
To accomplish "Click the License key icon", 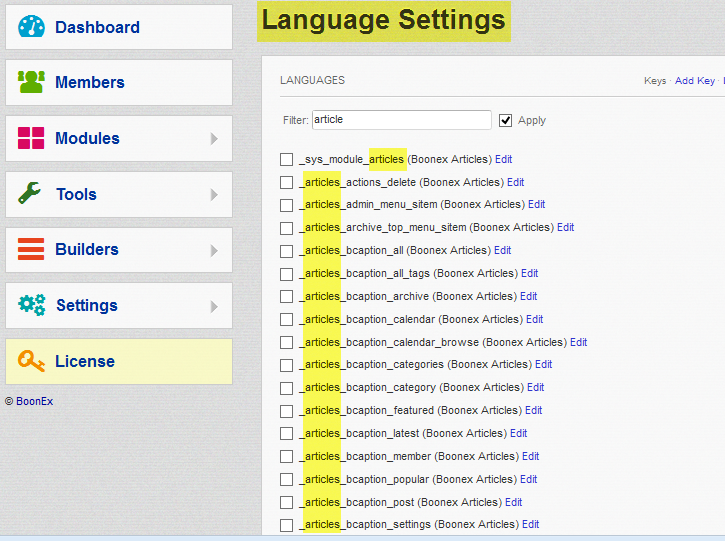I will [32, 361].
